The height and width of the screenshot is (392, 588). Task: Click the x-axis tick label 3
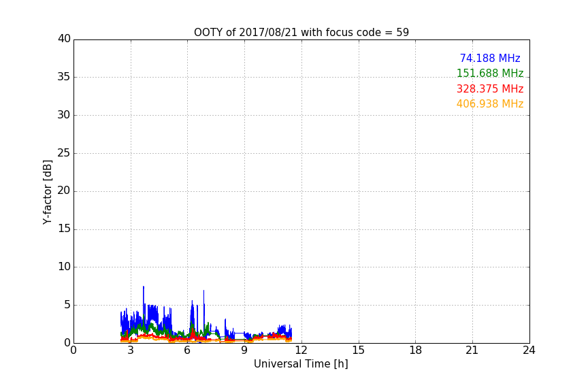coord(131,350)
